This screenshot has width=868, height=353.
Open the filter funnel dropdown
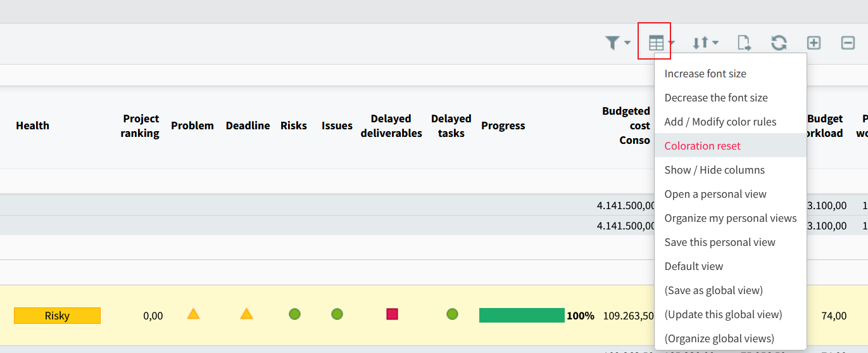point(617,42)
